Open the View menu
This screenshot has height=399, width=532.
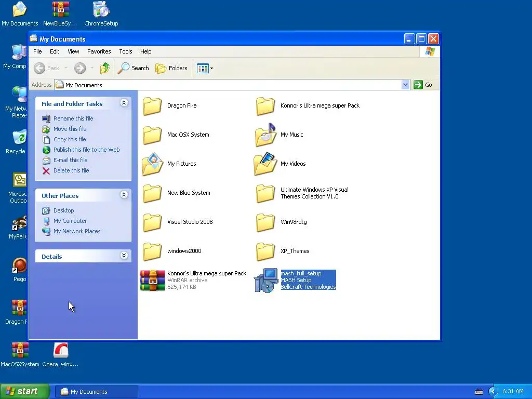[73, 51]
